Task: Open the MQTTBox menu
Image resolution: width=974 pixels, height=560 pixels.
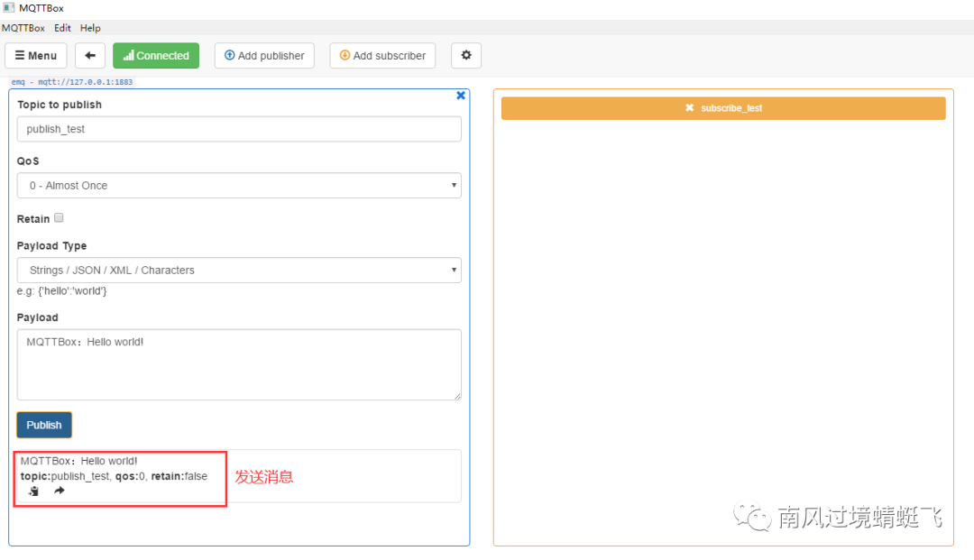Action: 23,28
